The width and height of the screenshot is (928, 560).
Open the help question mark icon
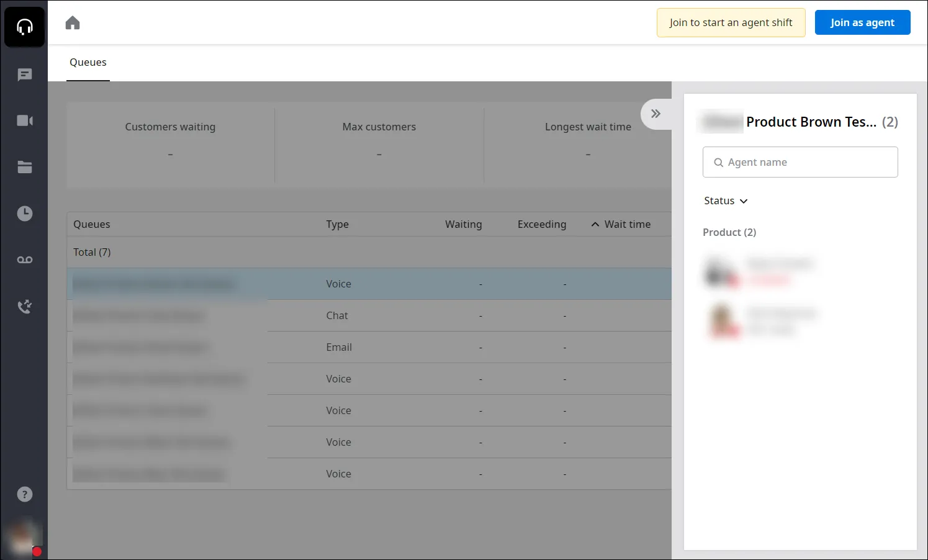tap(25, 494)
